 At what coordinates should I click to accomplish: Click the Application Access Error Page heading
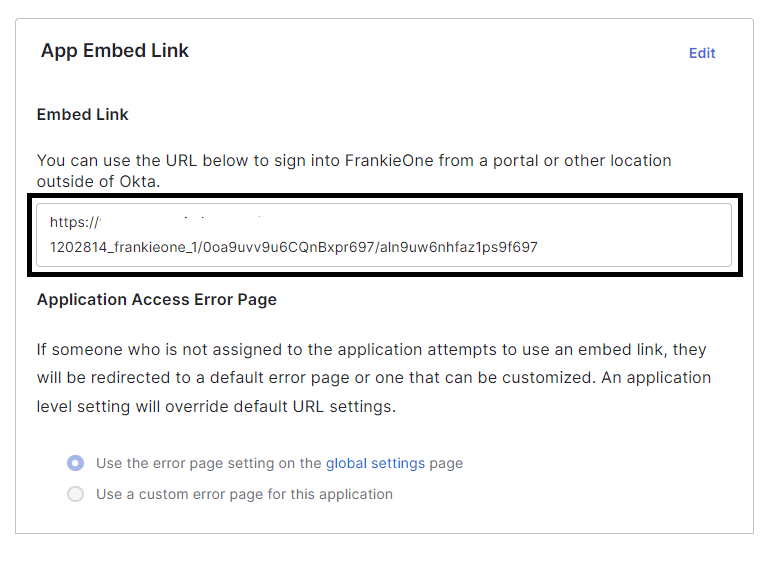157,299
